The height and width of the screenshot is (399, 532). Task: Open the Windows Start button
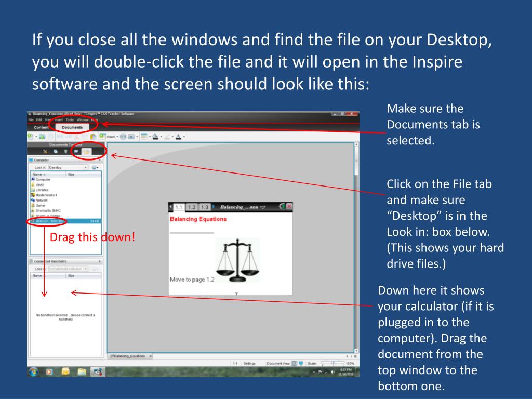coord(33,372)
